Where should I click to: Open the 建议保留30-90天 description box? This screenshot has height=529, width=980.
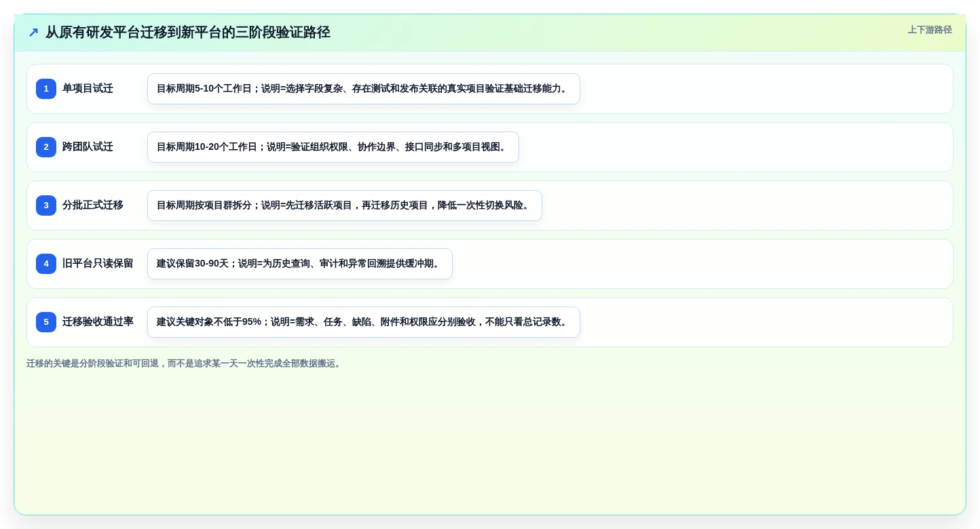coord(300,264)
